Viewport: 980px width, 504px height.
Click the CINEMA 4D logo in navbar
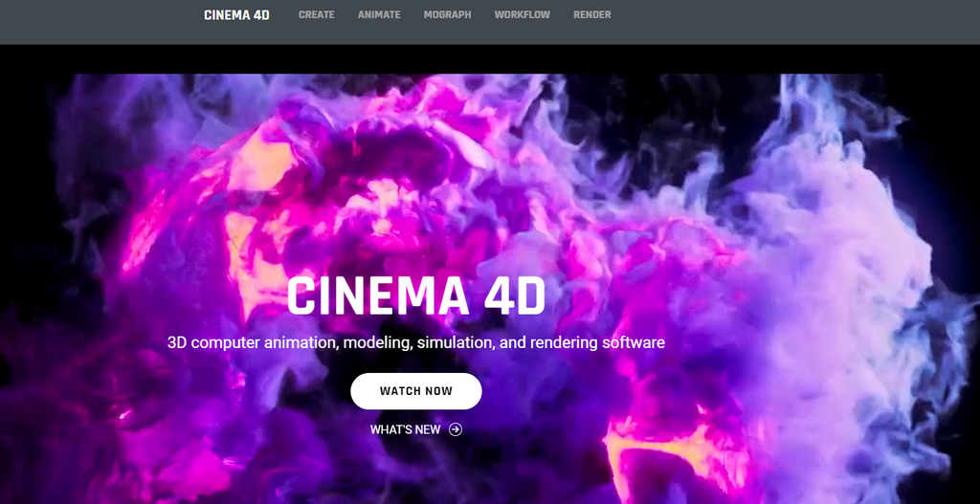point(237,15)
